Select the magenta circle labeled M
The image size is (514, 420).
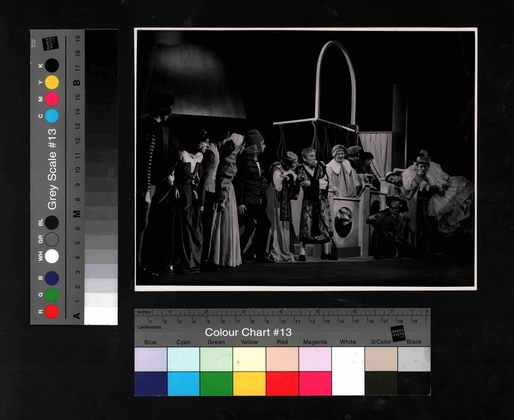click(52, 99)
